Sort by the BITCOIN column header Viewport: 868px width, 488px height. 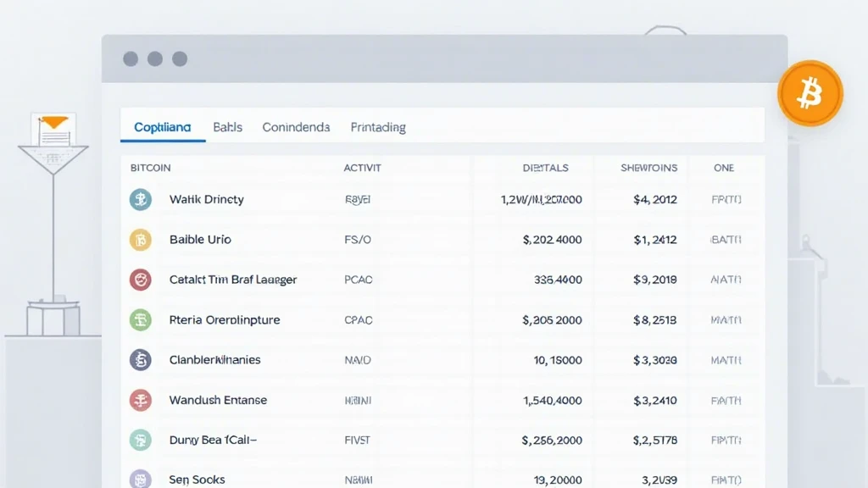pos(151,168)
